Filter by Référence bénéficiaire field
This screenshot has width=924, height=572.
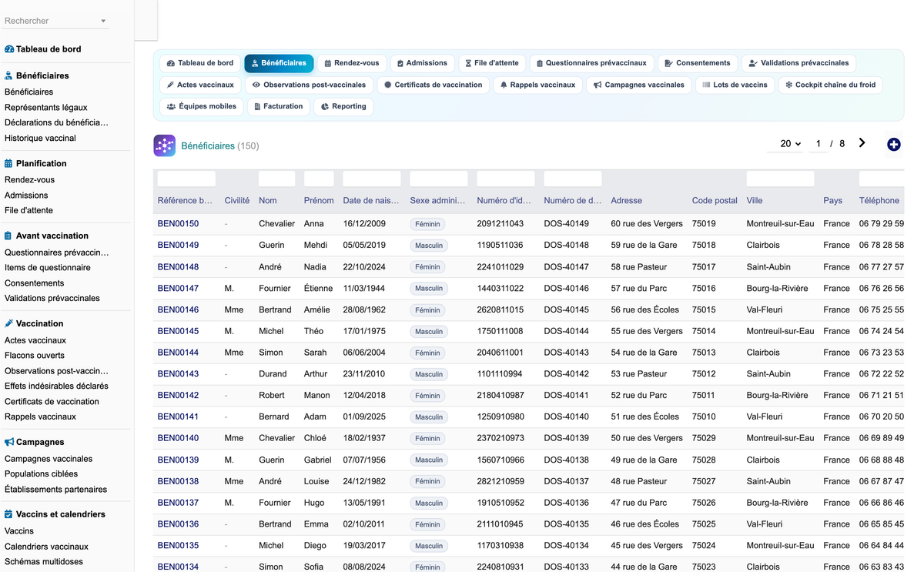coord(186,179)
